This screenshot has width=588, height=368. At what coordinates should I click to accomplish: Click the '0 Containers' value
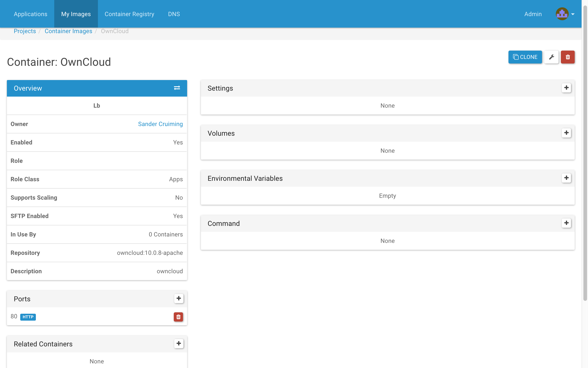166,234
